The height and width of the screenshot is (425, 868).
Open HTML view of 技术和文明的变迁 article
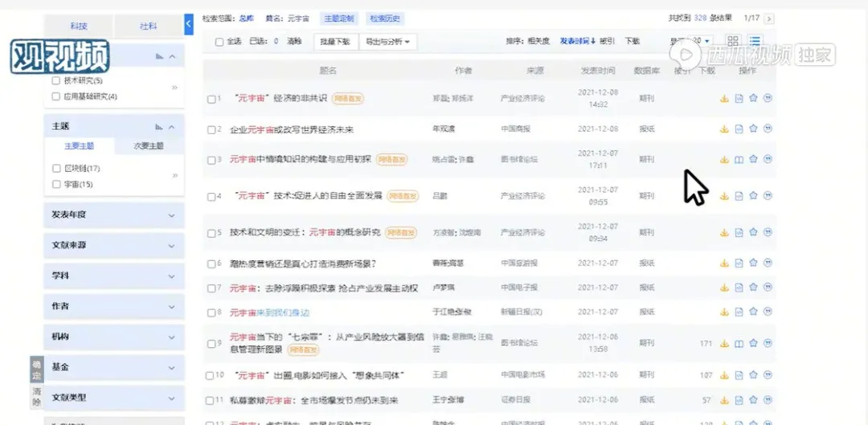click(739, 233)
